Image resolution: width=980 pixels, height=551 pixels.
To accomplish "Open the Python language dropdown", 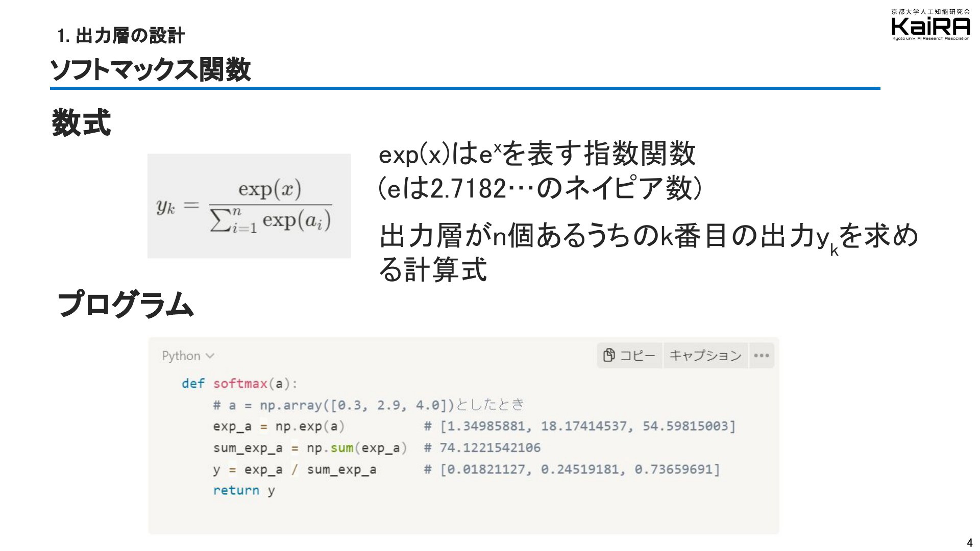I will (188, 356).
